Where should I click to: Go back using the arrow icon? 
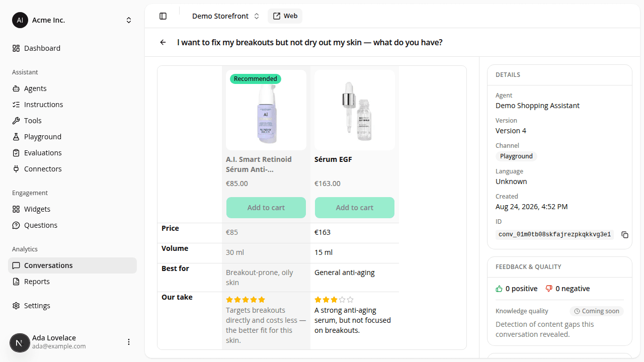coord(163,42)
